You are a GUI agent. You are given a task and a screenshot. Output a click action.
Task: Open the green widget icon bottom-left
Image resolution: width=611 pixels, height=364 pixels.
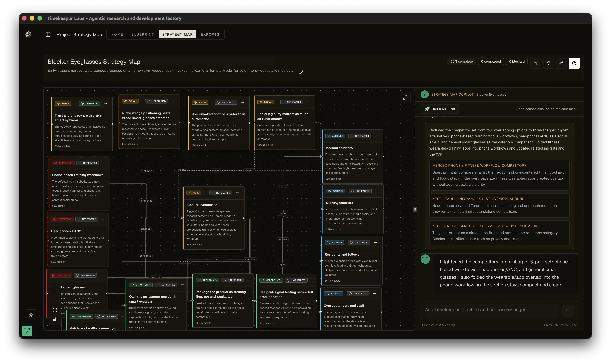(27, 331)
